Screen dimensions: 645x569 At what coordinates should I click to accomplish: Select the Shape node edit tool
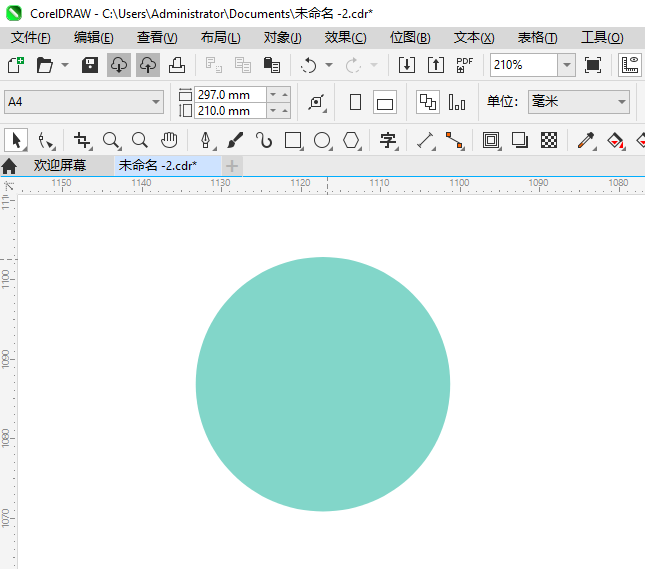[x=46, y=140]
